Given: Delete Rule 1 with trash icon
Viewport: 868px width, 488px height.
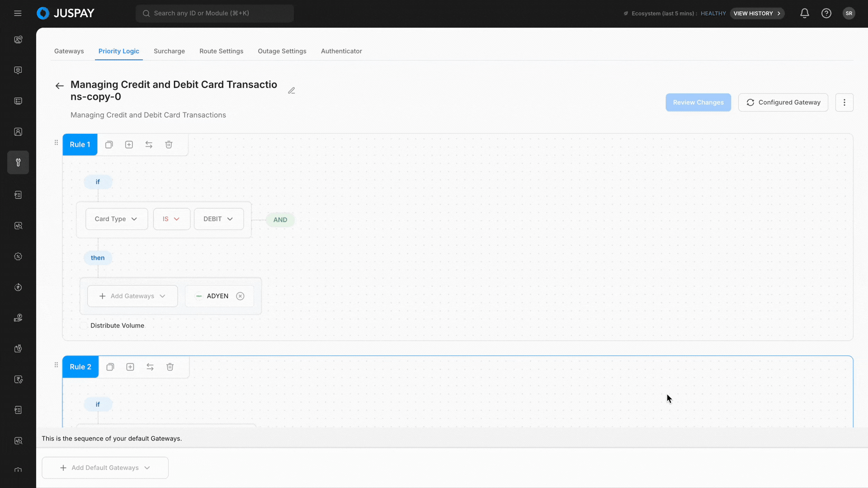Looking at the screenshot, I should (169, 145).
